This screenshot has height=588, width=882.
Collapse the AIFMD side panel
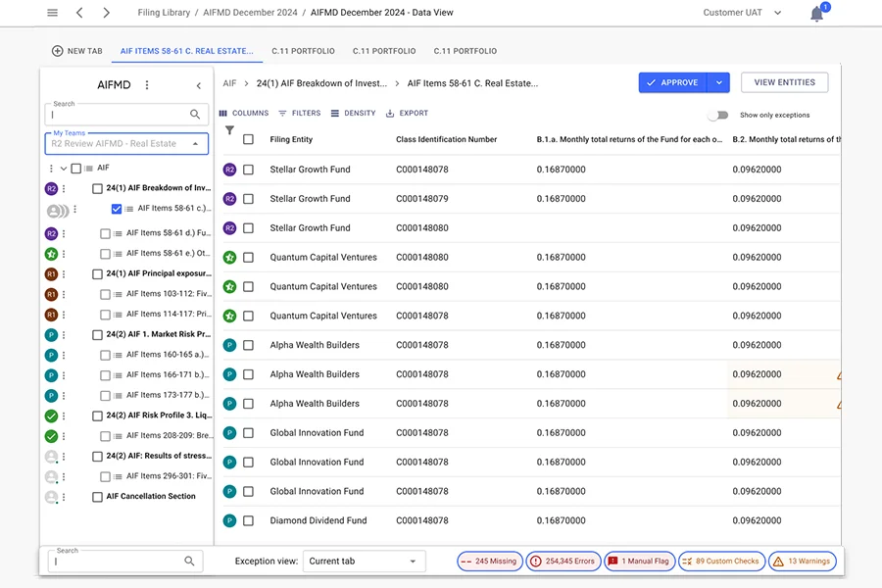[x=199, y=86]
